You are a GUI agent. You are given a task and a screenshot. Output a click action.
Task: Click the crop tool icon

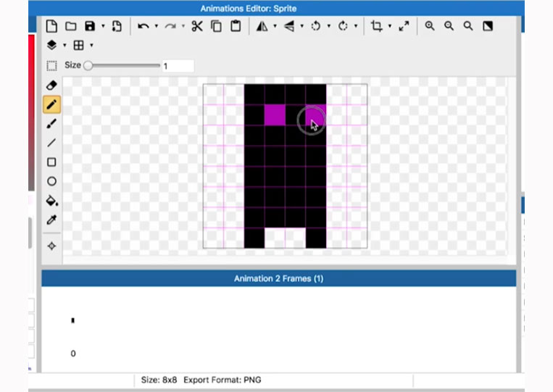pyautogui.click(x=376, y=26)
